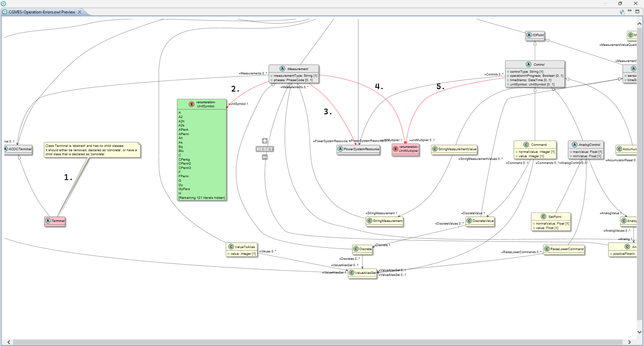Click the '+unitSymbol 1' association label

[x=238, y=104]
